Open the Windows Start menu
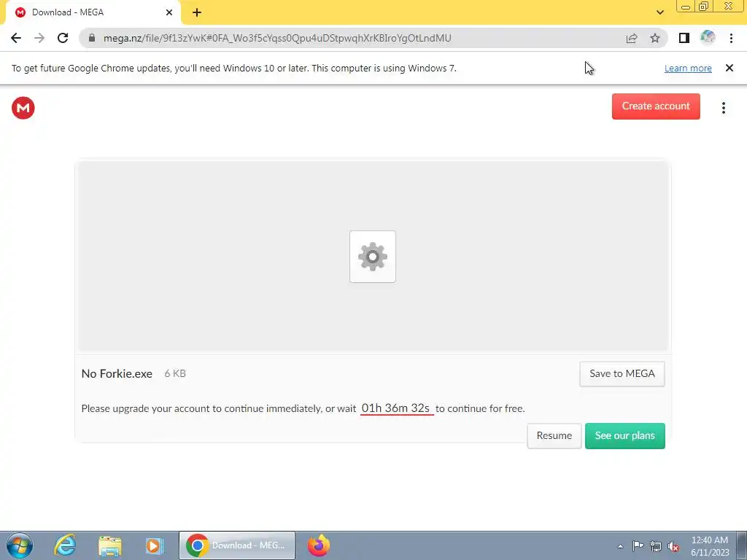 pos(19,545)
